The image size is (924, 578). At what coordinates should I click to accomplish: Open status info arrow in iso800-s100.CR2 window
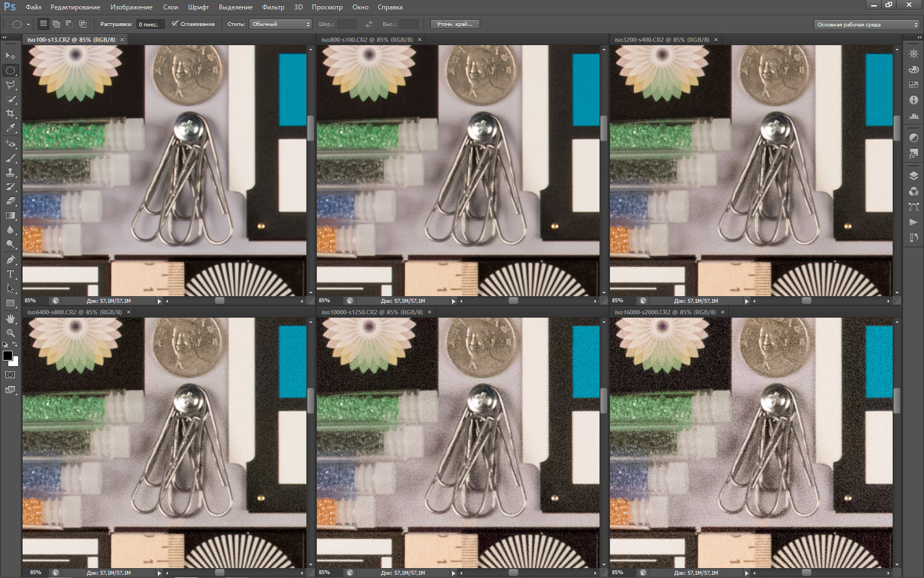tap(454, 301)
